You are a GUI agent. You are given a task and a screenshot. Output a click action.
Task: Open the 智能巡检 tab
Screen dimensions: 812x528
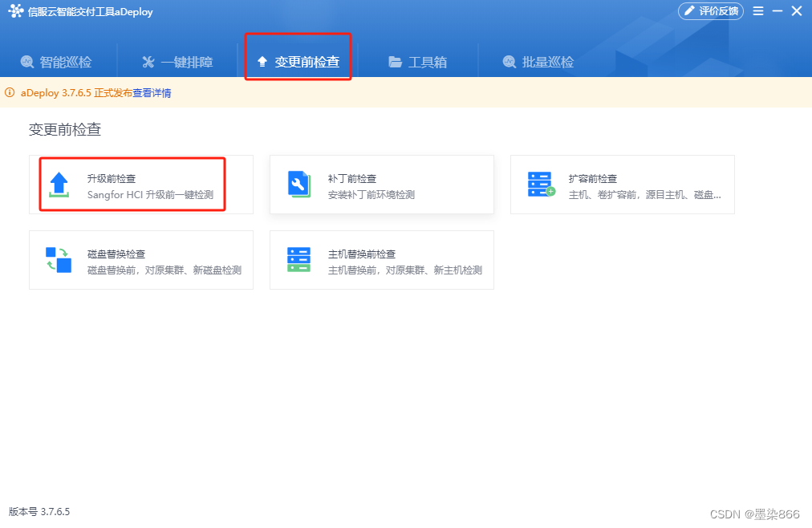tap(56, 62)
